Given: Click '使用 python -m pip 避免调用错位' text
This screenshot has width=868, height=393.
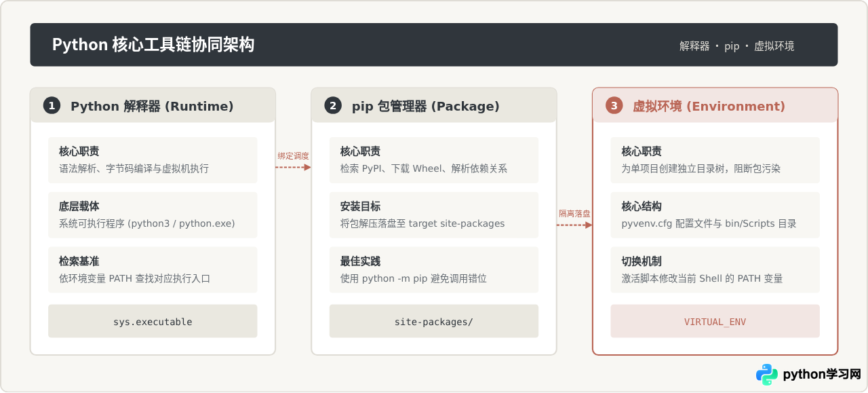Looking at the screenshot, I should point(414,278).
